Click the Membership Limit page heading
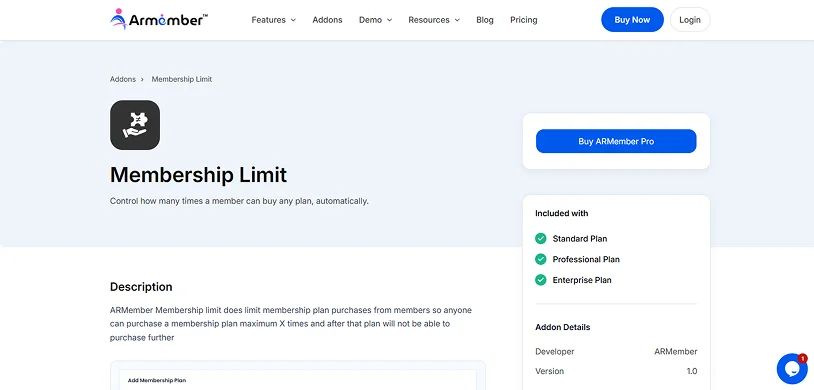814x390 pixels. 198,174
